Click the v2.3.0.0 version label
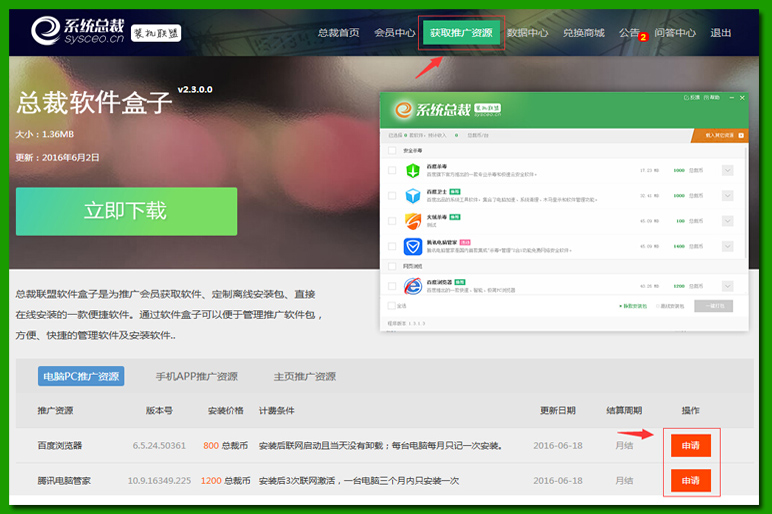 pyautogui.click(x=195, y=90)
